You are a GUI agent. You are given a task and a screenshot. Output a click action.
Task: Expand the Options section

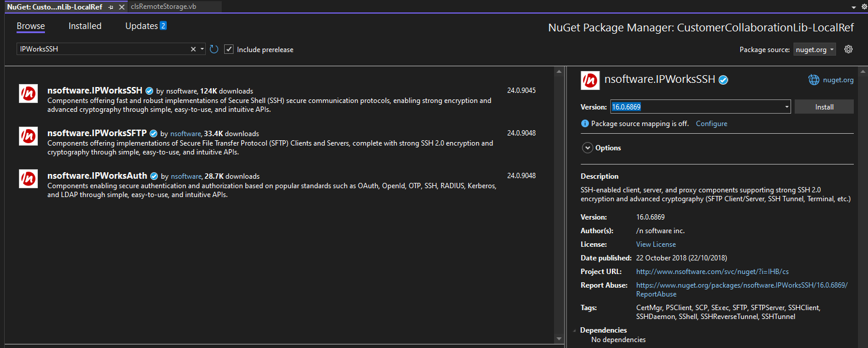pyautogui.click(x=587, y=148)
